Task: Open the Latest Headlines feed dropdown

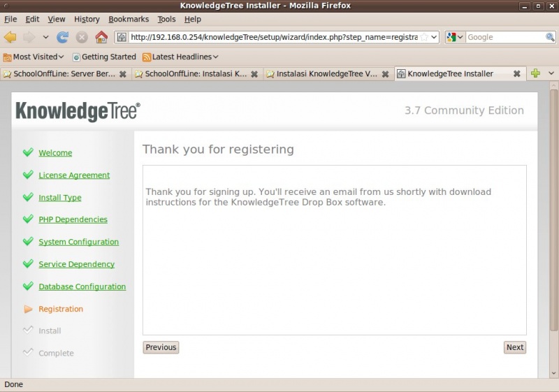Action: [180, 57]
